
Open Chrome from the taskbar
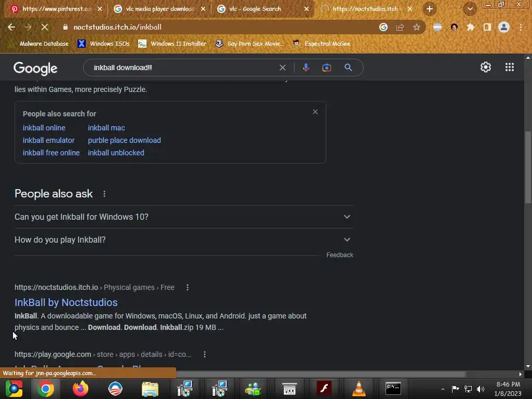[x=46, y=389]
